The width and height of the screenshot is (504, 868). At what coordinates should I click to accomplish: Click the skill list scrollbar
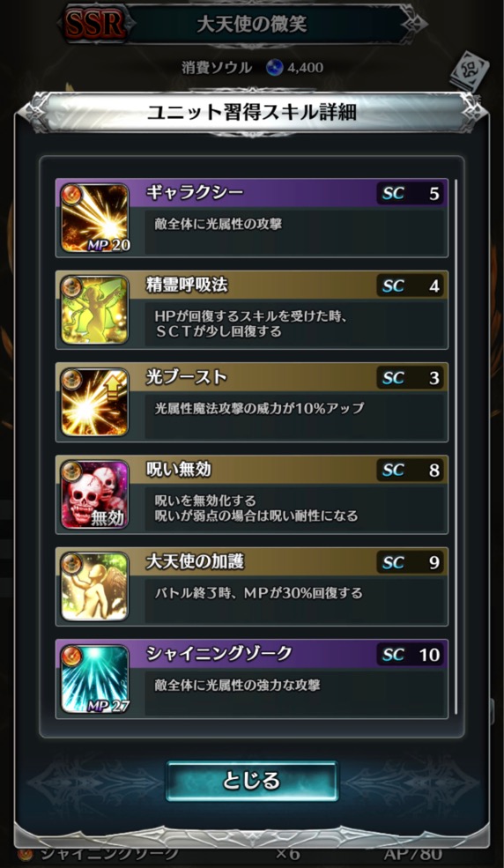point(456,446)
